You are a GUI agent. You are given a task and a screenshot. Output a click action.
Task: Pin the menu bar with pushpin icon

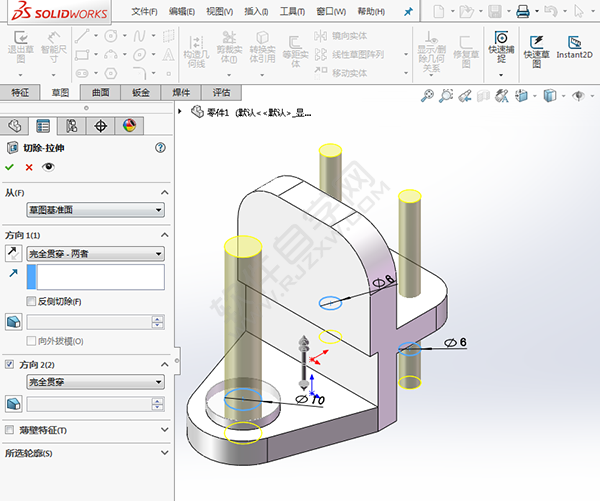pos(408,12)
